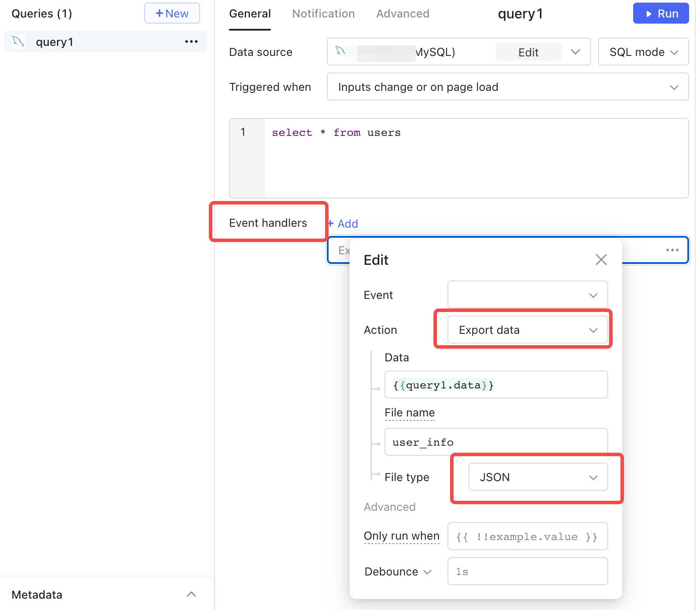The height and width of the screenshot is (610, 700).
Task: Run query1
Action: [661, 14]
